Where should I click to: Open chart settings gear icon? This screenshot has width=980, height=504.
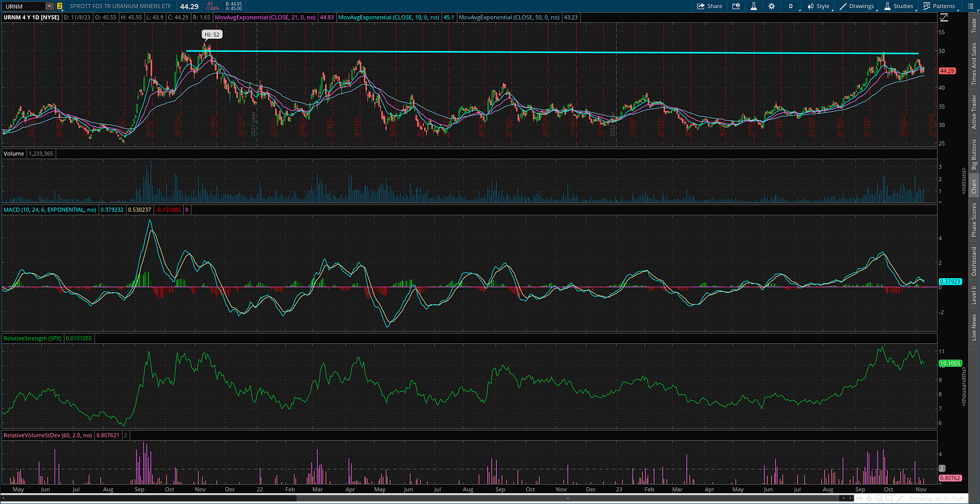click(771, 6)
